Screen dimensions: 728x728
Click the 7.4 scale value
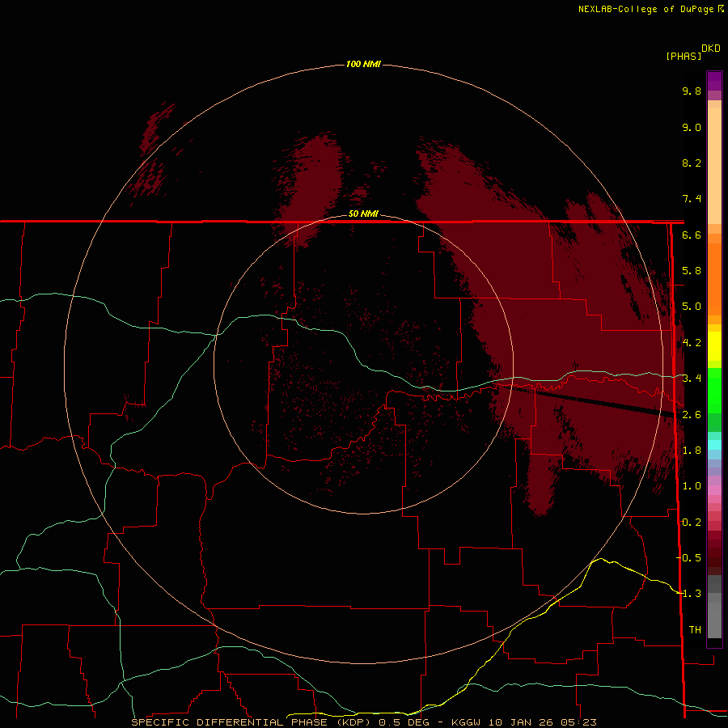point(692,199)
